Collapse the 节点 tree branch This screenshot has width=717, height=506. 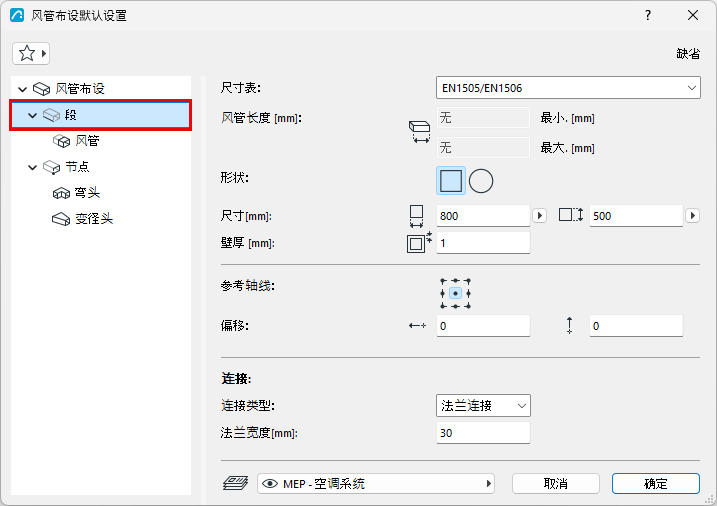pyautogui.click(x=32, y=167)
